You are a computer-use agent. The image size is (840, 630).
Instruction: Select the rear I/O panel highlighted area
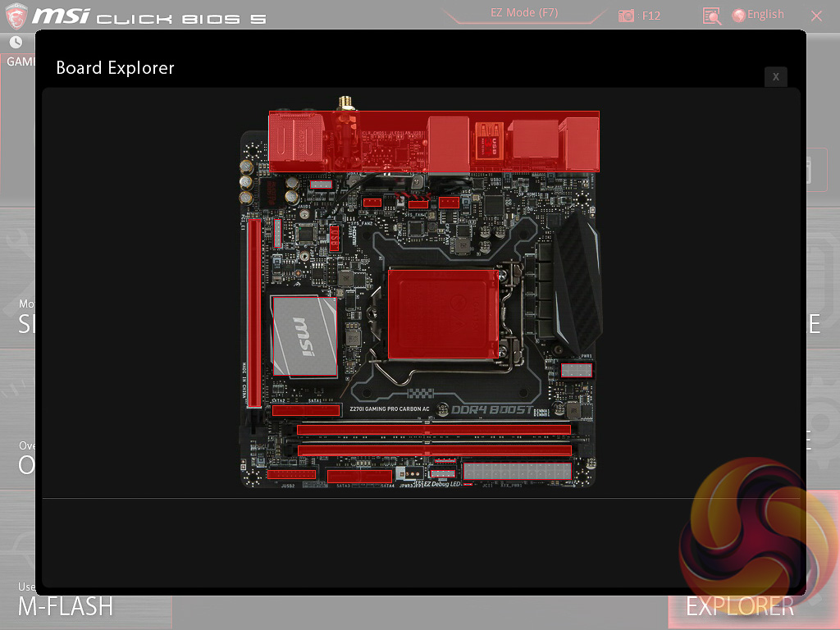tap(434, 141)
